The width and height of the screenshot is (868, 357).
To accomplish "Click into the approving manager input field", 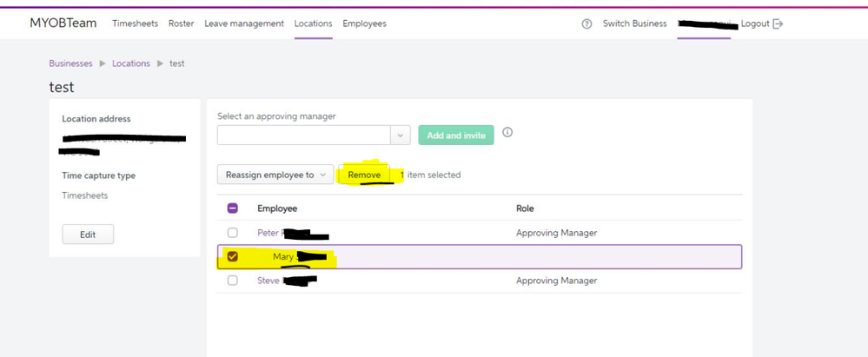I will [303, 136].
